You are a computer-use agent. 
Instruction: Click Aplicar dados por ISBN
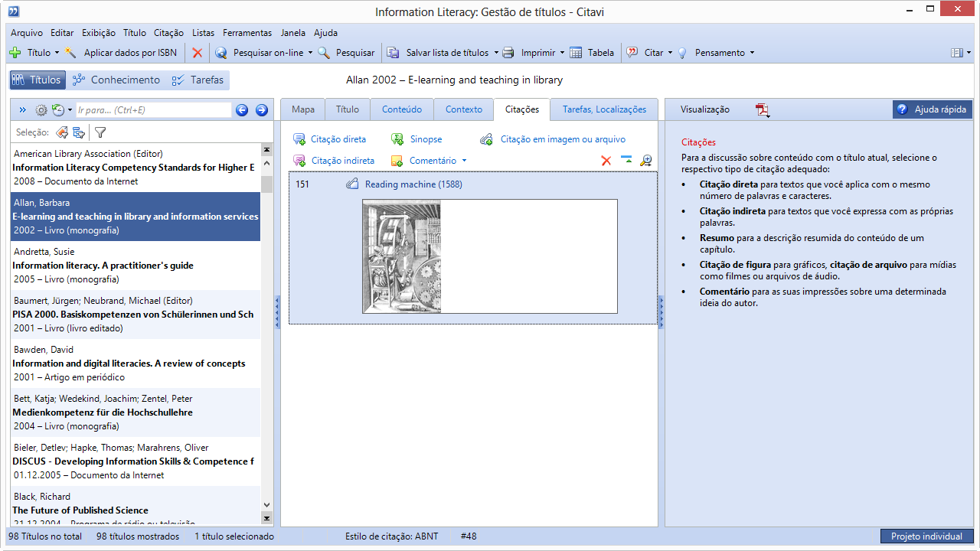121,53
